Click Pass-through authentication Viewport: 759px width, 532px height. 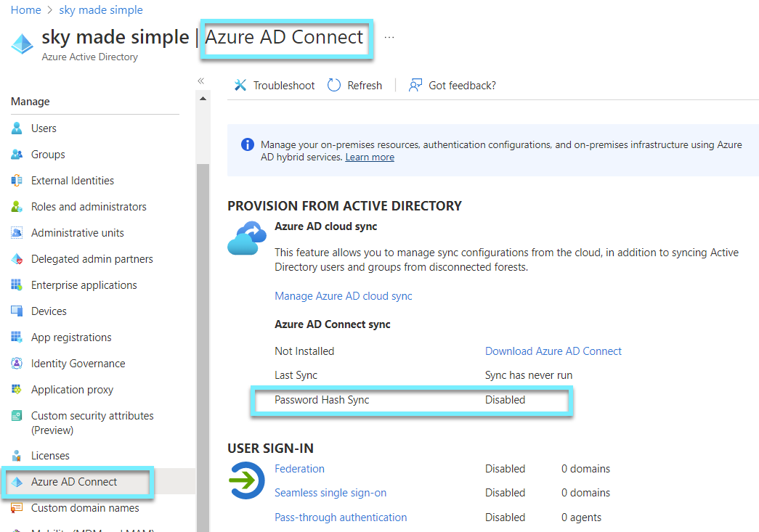[341, 517]
